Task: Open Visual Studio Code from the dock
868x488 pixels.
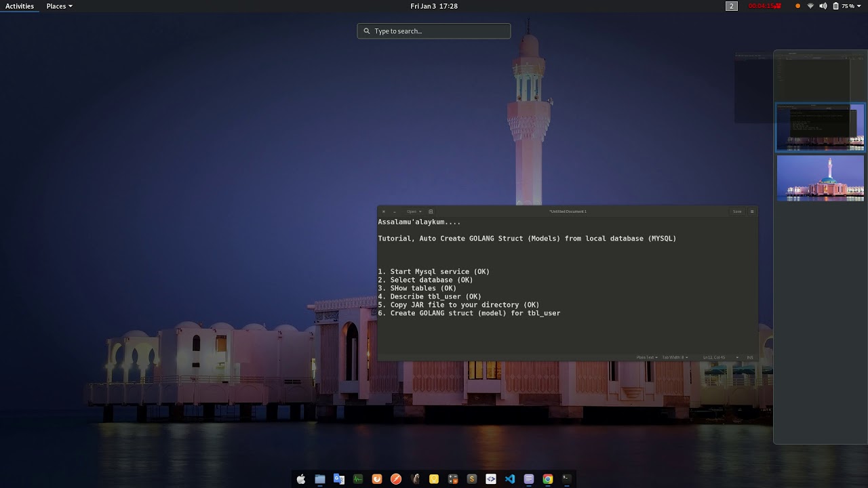Action: 510,479
